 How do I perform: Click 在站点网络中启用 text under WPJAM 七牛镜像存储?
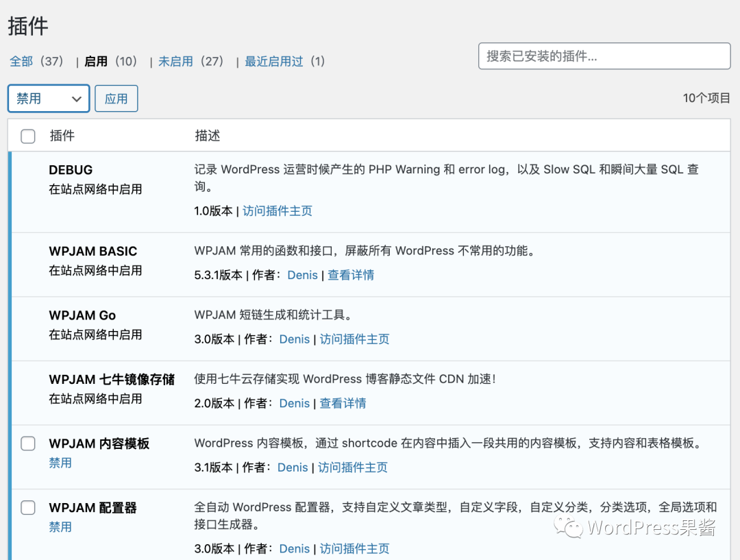[95, 399]
